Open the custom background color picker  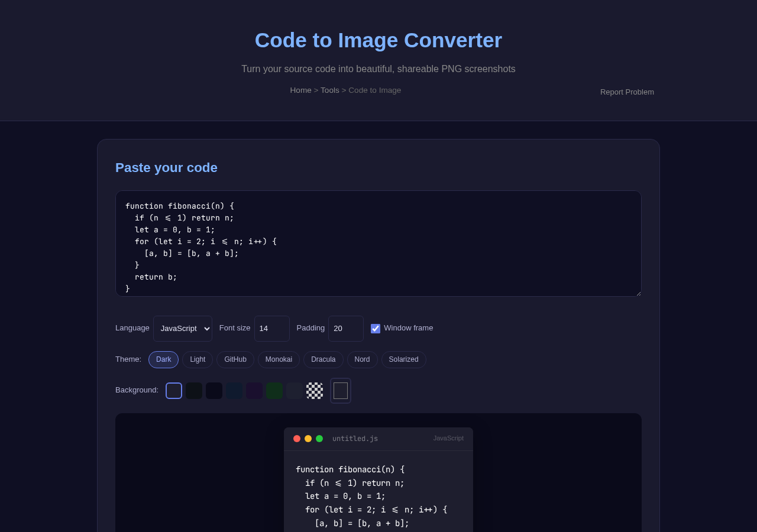click(341, 391)
